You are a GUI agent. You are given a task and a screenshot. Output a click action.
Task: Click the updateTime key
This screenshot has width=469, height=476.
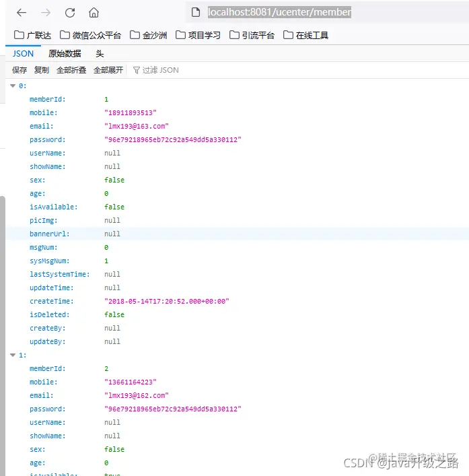[52, 287]
